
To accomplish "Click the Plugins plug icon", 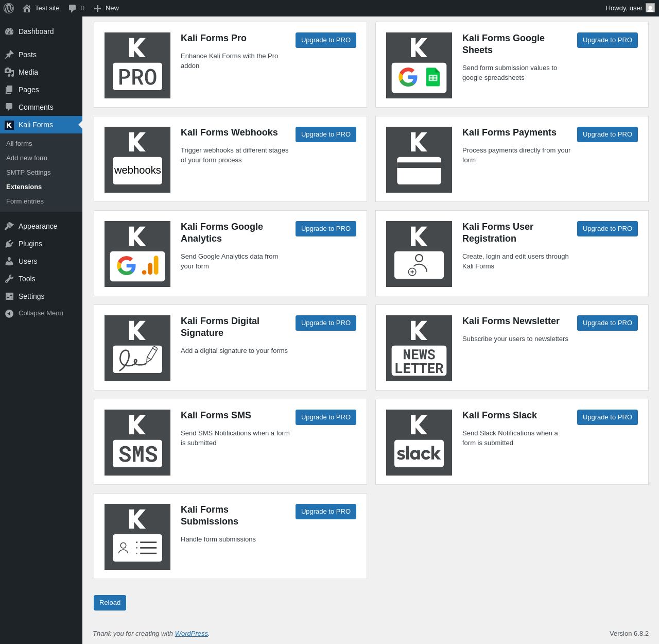I will click(x=9, y=244).
